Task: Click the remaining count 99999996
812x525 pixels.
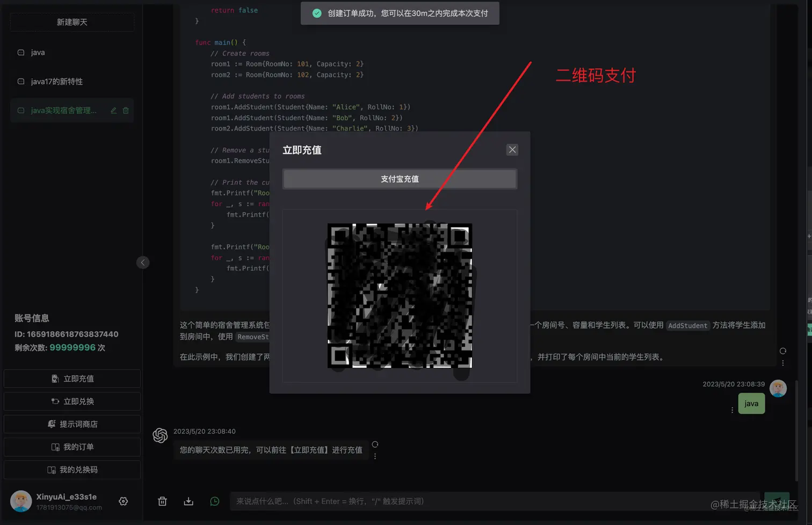Action: coord(73,347)
